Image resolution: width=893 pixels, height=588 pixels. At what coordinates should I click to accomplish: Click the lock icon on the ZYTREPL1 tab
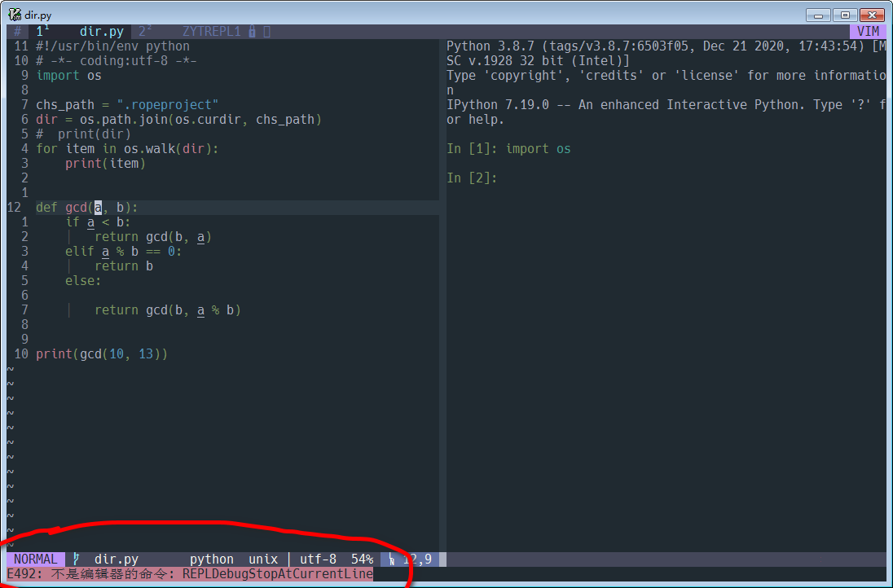pyautogui.click(x=251, y=30)
